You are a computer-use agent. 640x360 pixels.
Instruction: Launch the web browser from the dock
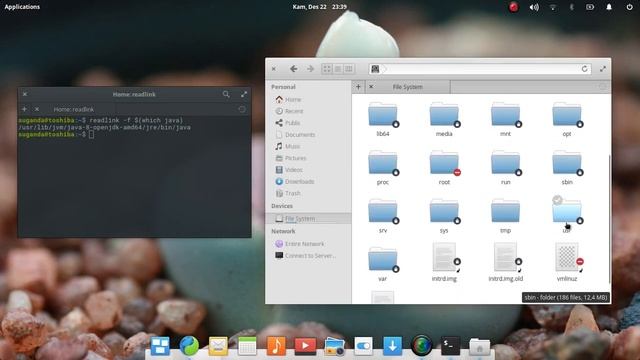coord(189,346)
